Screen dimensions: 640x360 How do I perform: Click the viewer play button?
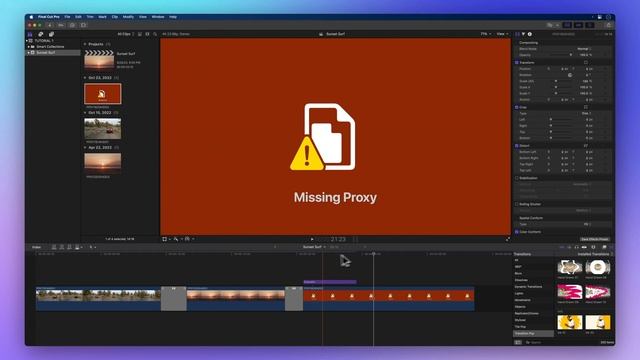pyautogui.click(x=312, y=240)
